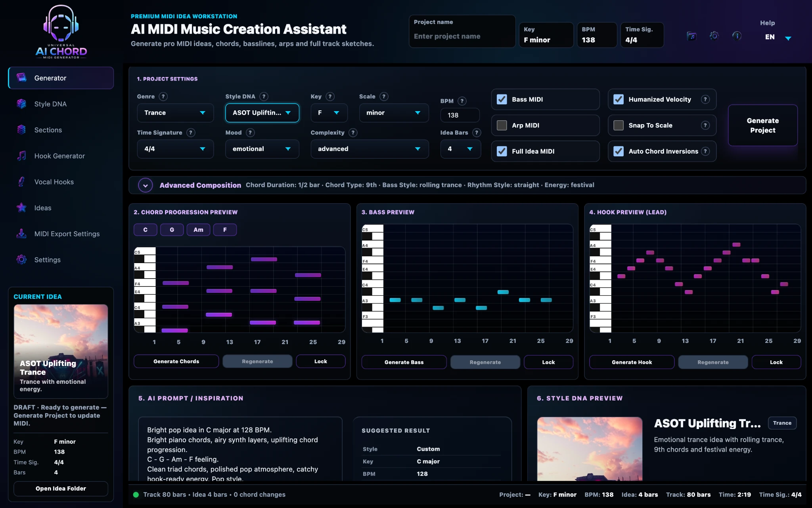
Task: Click the Snap To Scale help icon
Action: pyautogui.click(x=705, y=125)
